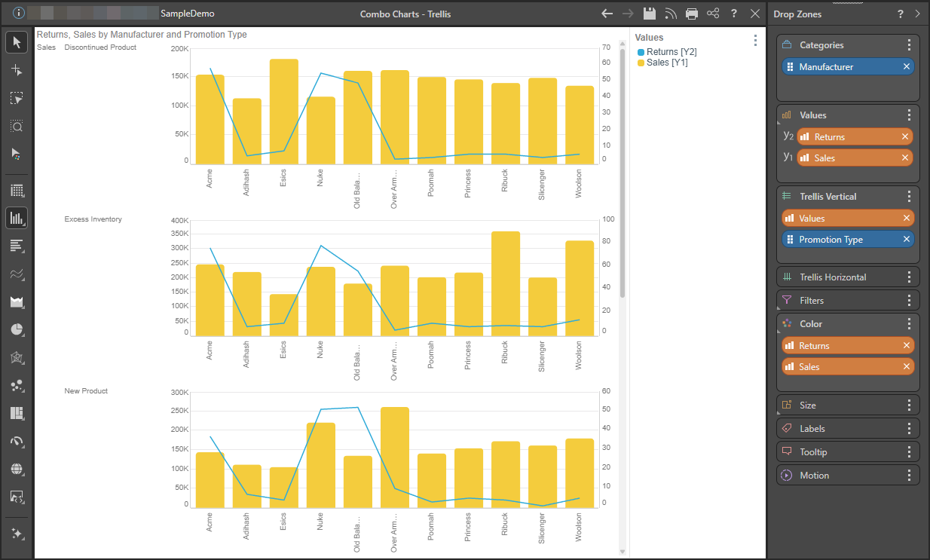Click the share icon in top bar
Image resolution: width=930 pixels, height=560 pixels.
coord(713,14)
